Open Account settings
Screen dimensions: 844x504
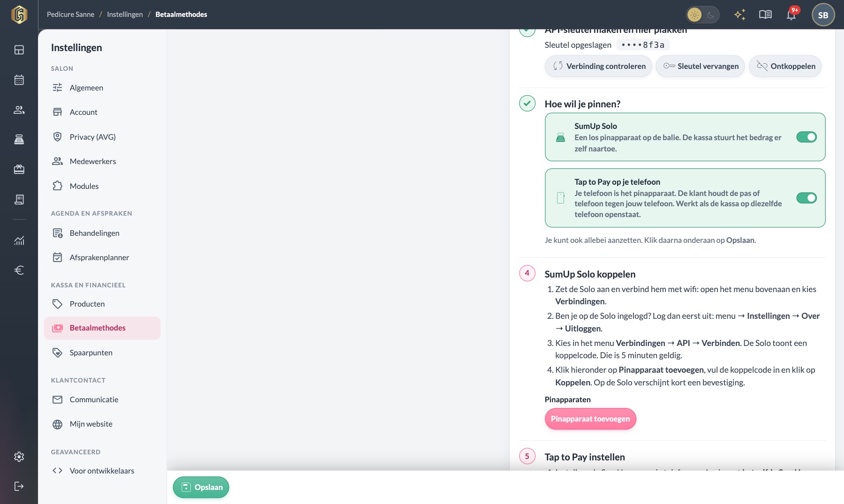point(102,112)
